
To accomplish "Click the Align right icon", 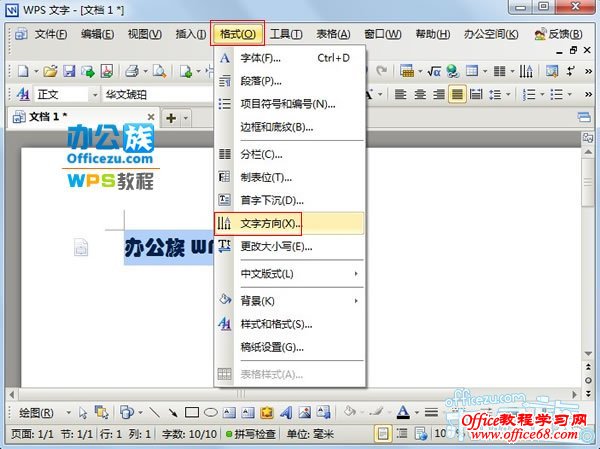I will (439, 94).
